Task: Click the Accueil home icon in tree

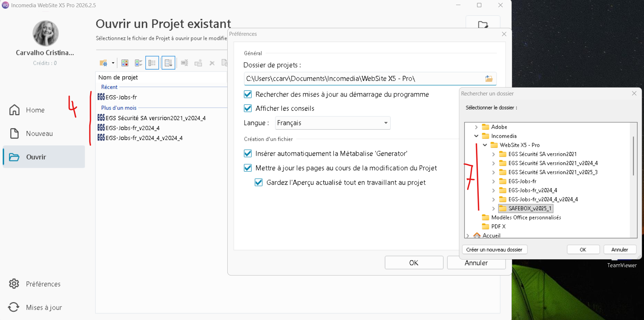Action: point(477,235)
